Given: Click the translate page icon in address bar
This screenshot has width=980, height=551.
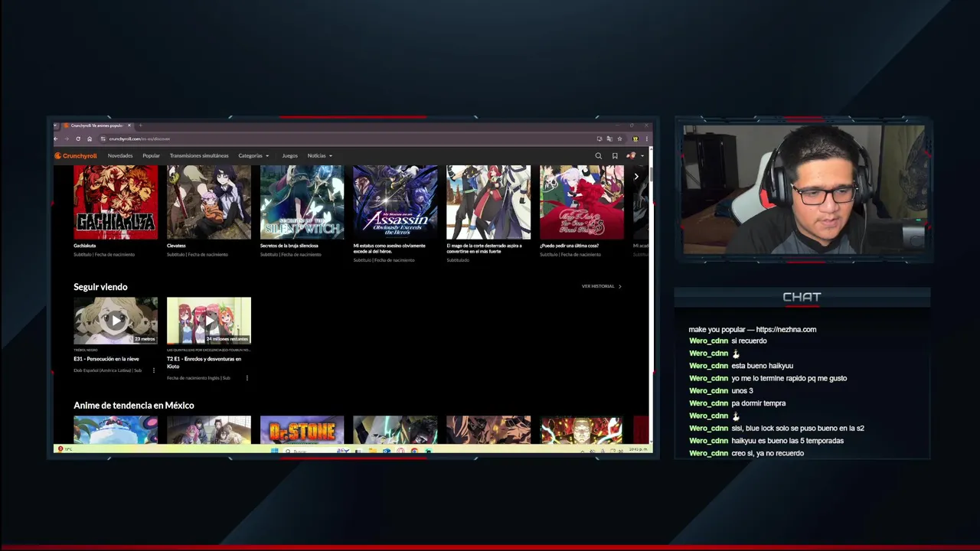Looking at the screenshot, I should pyautogui.click(x=609, y=139).
